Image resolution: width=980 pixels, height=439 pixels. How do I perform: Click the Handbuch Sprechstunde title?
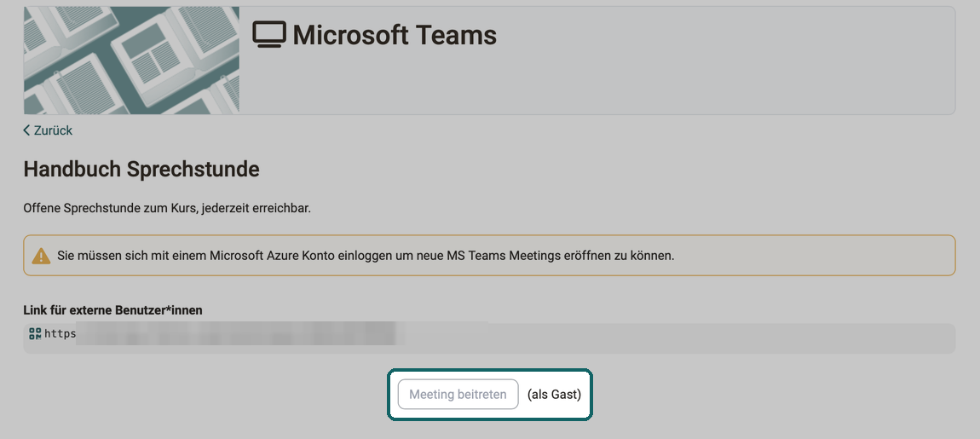pyautogui.click(x=141, y=170)
